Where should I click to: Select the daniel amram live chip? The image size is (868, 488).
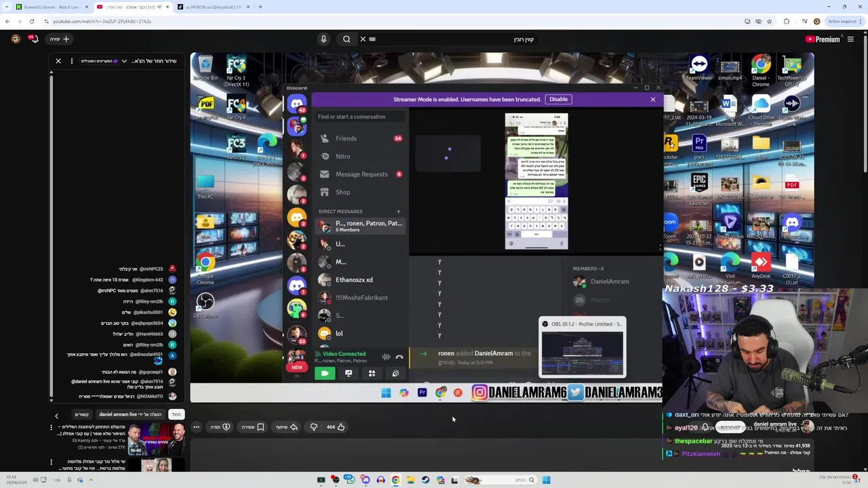(x=130, y=414)
